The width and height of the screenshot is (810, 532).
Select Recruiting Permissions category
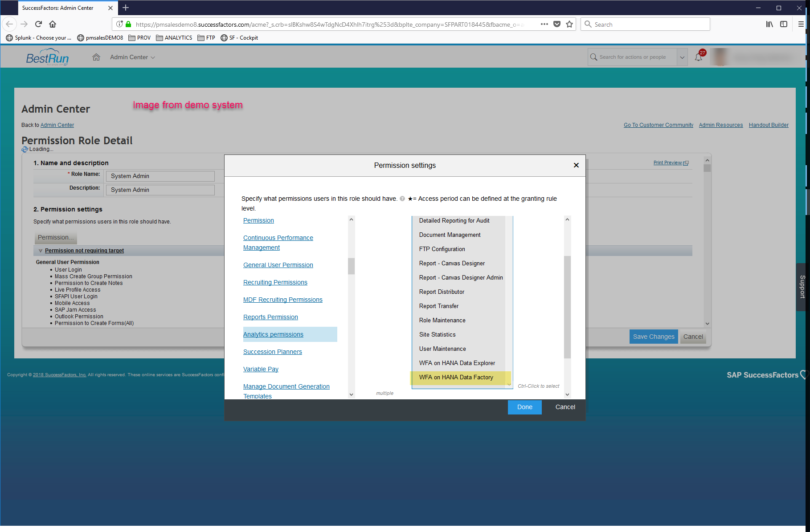275,282
